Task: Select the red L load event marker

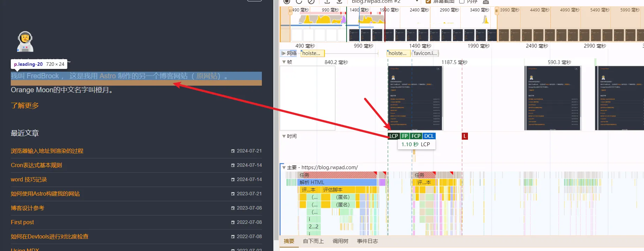Action: [464, 136]
